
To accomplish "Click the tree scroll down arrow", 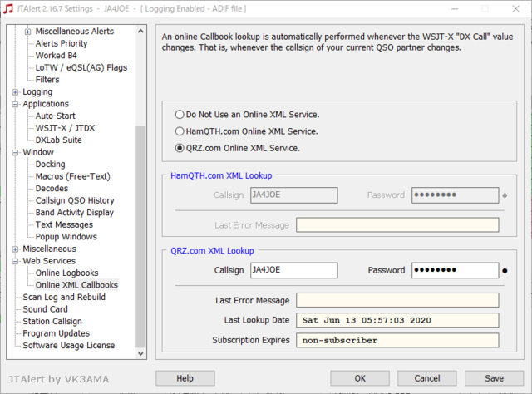I will (140, 353).
